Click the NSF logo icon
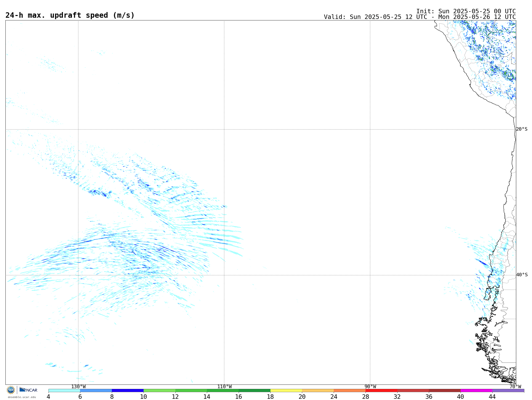Viewport: 532px width, 400px height. (x=11, y=390)
